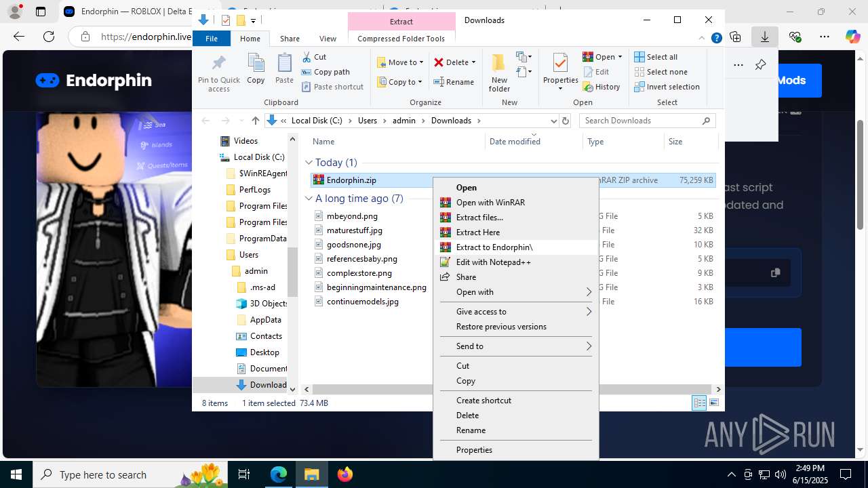868x488 pixels.
Task: Switch to the Share ribbon tab
Action: (x=290, y=39)
